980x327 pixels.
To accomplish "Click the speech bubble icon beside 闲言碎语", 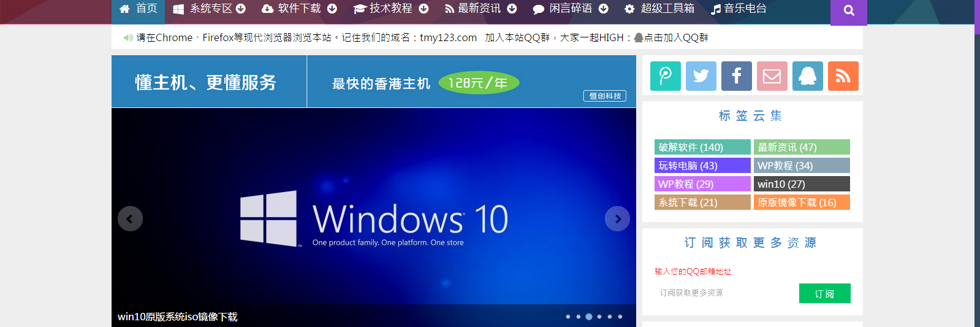I will pos(539,9).
